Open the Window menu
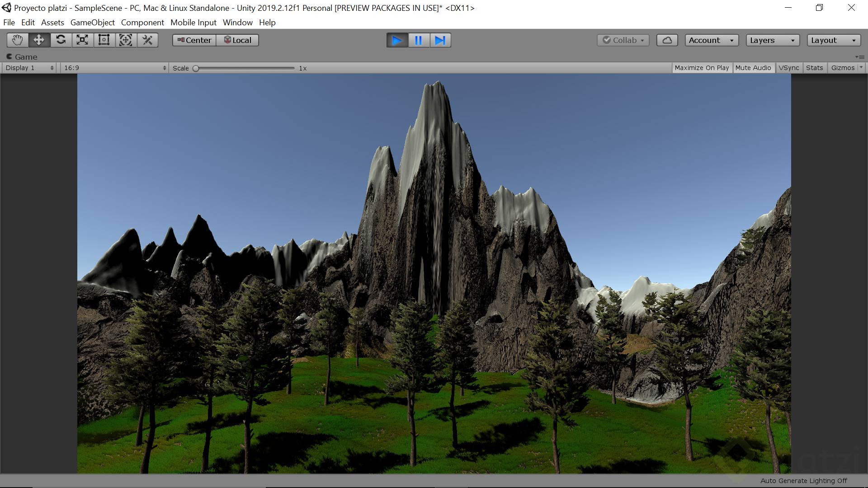This screenshot has height=488, width=868. 237,23
